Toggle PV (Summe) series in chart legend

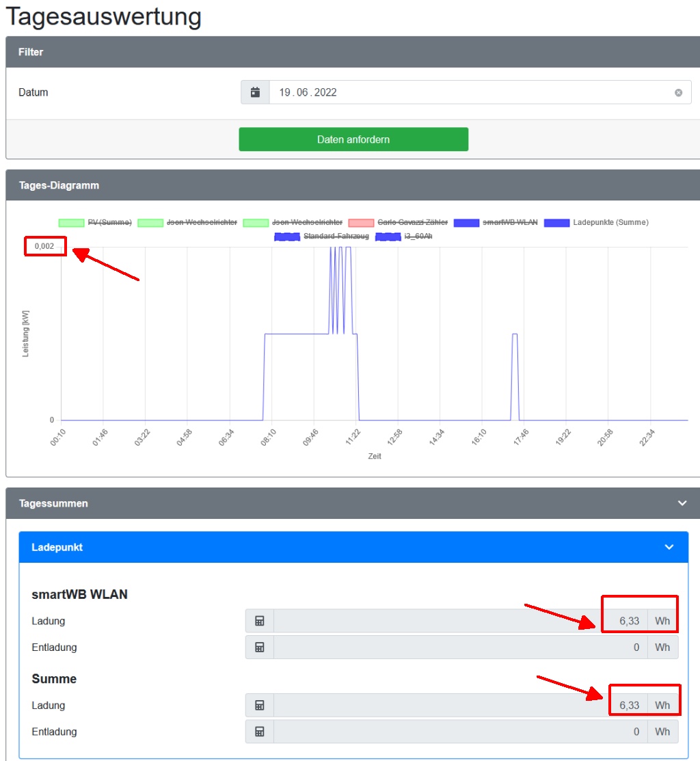[x=95, y=222]
